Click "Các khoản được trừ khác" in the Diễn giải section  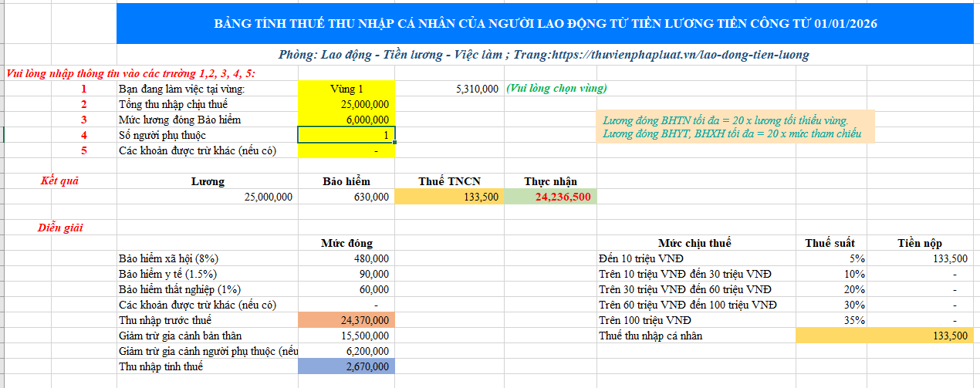(197, 305)
